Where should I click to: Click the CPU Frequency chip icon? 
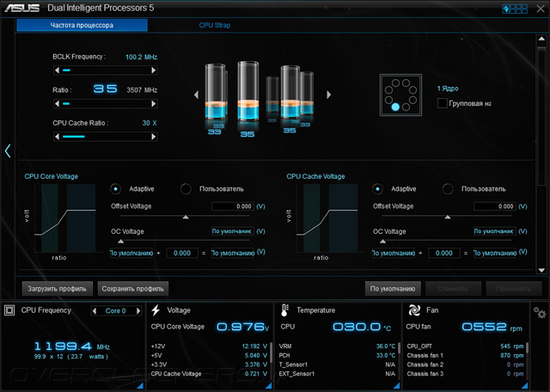tap(9, 310)
